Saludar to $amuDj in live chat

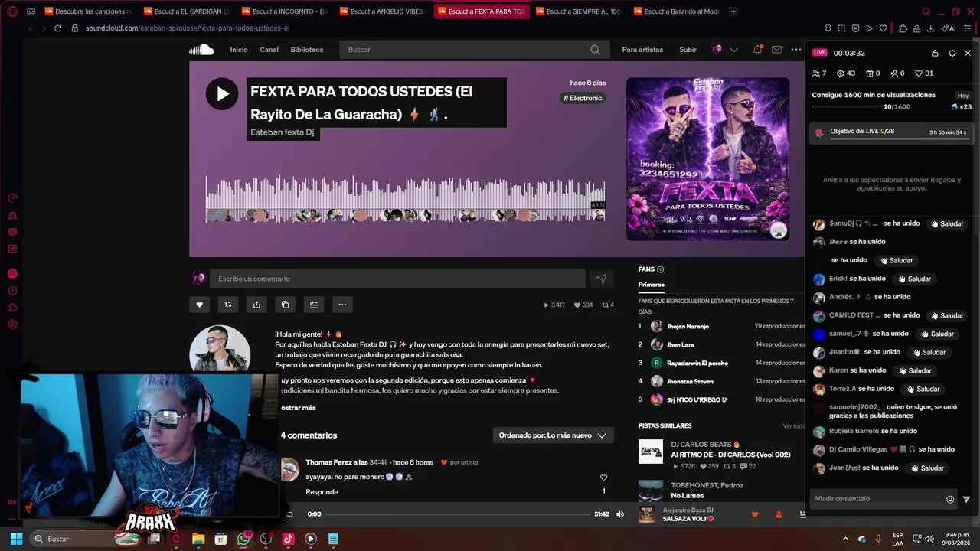[x=946, y=223]
